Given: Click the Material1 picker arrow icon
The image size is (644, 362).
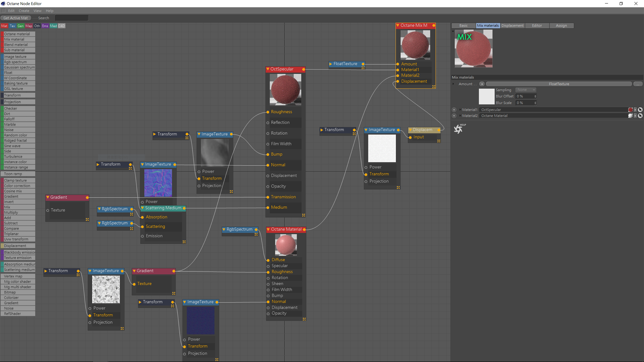Looking at the screenshot, I should [640, 110].
